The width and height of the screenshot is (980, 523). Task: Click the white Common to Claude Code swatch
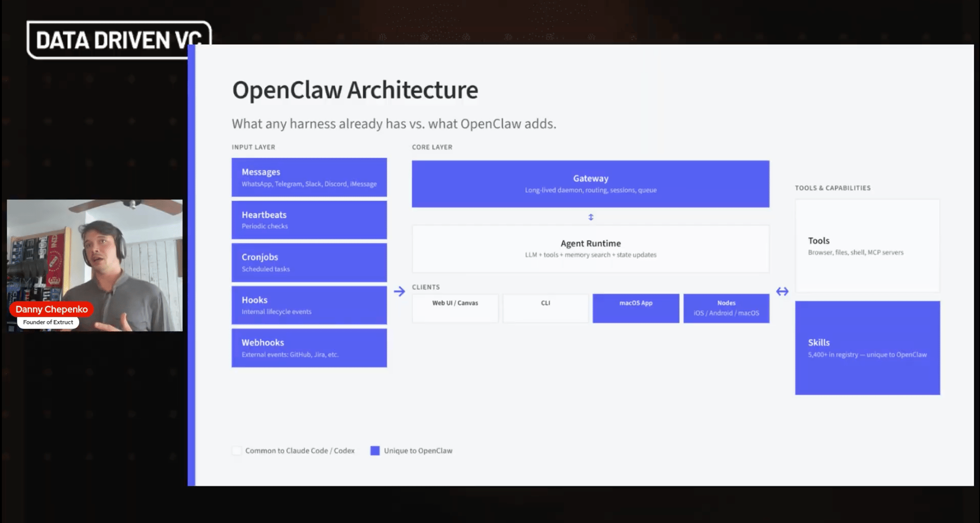237,451
